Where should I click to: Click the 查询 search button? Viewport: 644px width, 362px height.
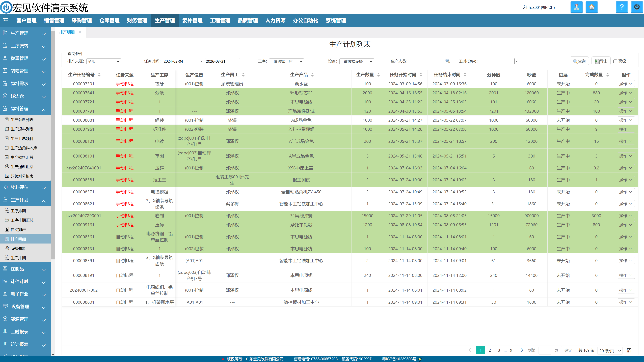click(x=579, y=61)
